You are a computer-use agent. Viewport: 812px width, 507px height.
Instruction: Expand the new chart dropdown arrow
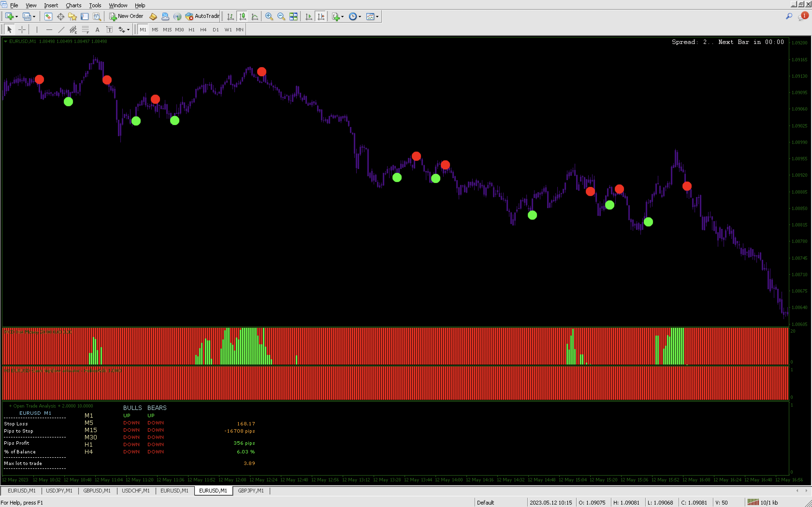16,16
